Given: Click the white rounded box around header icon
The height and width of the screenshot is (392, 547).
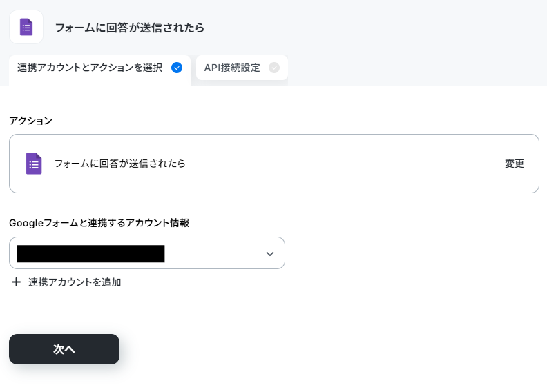Looking at the screenshot, I should 26,27.
